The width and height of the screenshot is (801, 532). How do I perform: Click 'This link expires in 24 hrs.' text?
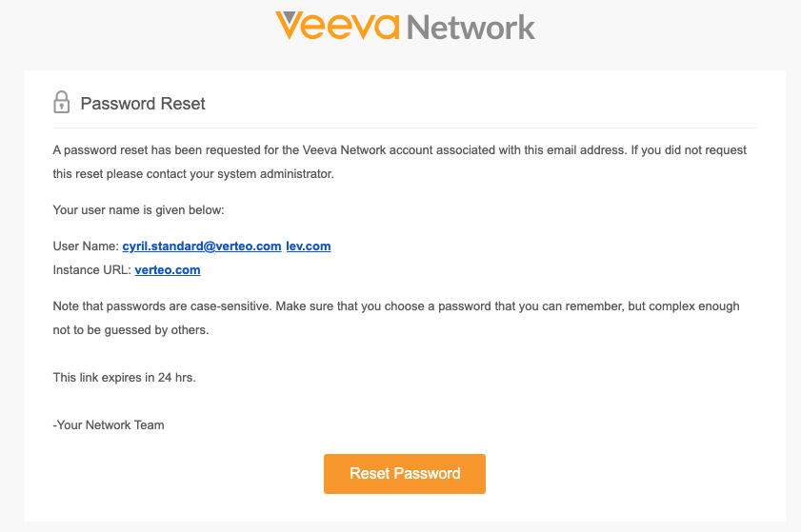124,378
